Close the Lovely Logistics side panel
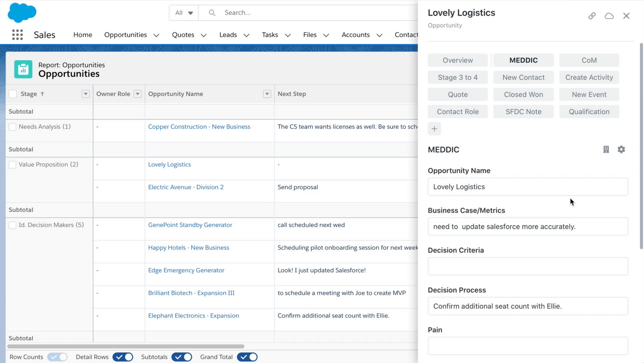644x363 pixels. (x=626, y=16)
